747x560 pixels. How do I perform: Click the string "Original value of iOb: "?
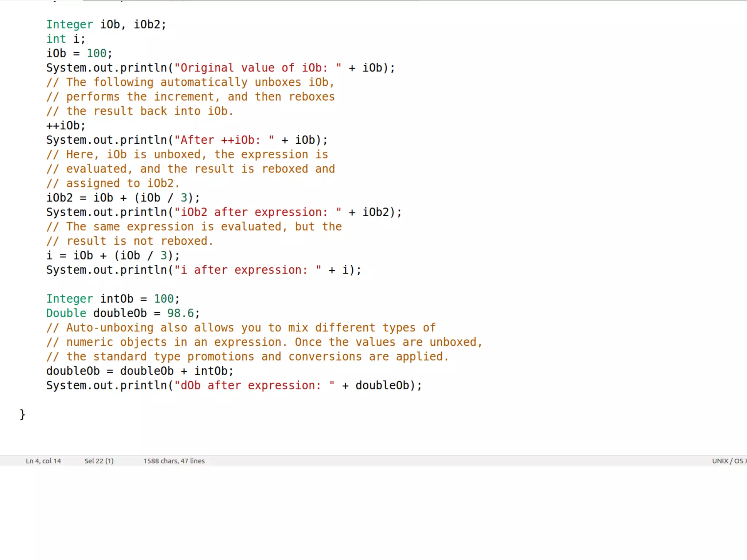(x=258, y=68)
